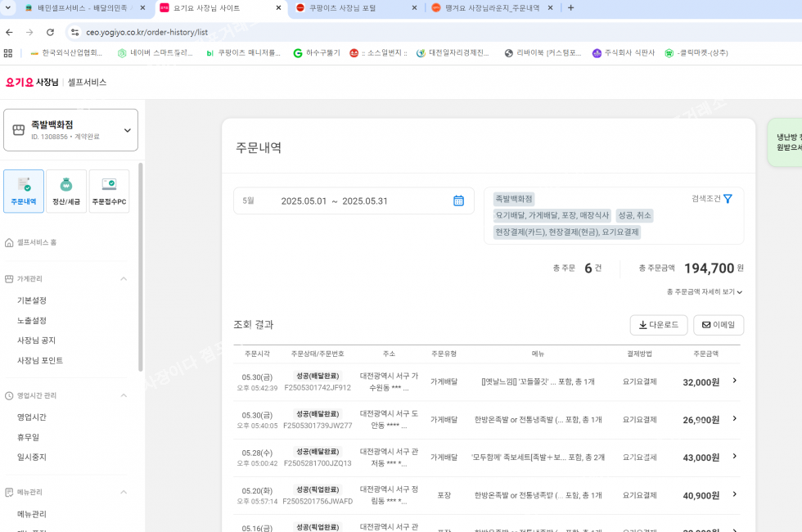The height and width of the screenshot is (532, 802).
Task: Click the browser reload icon
Action: click(50, 32)
